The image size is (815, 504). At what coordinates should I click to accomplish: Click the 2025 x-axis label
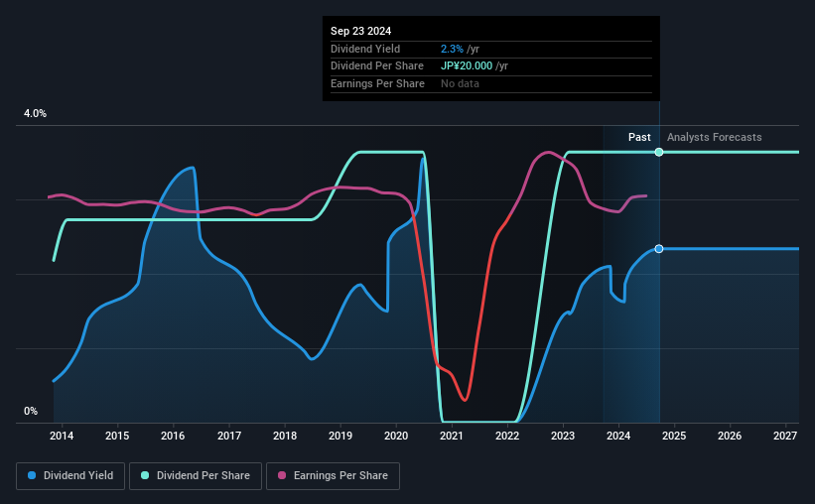click(674, 436)
